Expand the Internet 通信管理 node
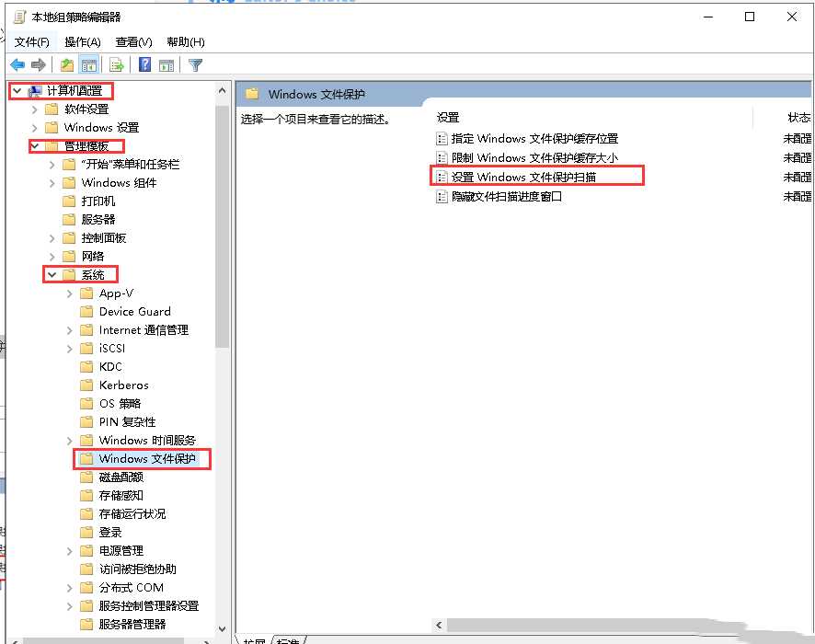The image size is (815, 644). (70, 330)
